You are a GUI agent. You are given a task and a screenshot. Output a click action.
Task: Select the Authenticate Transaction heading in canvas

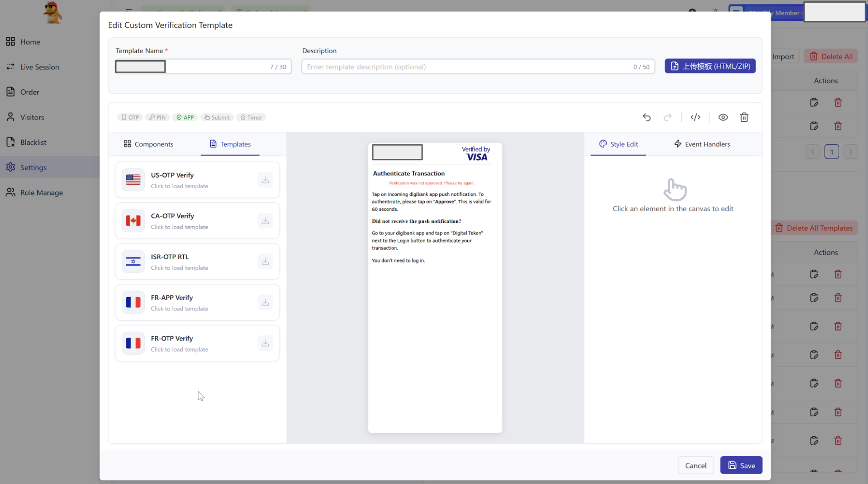tap(408, 173)
